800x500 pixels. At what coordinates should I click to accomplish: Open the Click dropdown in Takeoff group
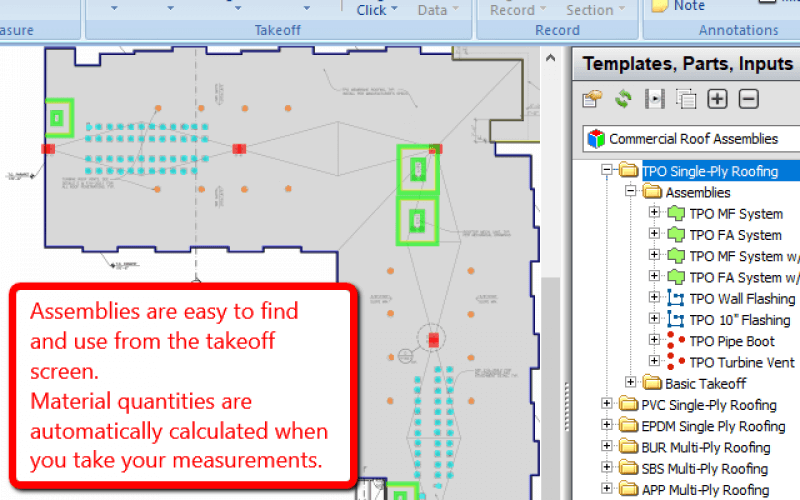377,10
